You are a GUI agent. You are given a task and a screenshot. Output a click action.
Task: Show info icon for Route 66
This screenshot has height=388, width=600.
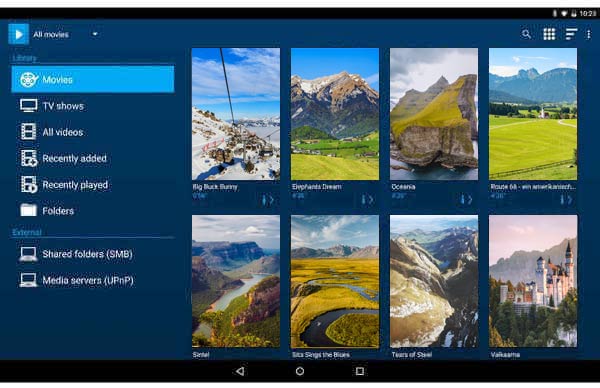[562, 199]
